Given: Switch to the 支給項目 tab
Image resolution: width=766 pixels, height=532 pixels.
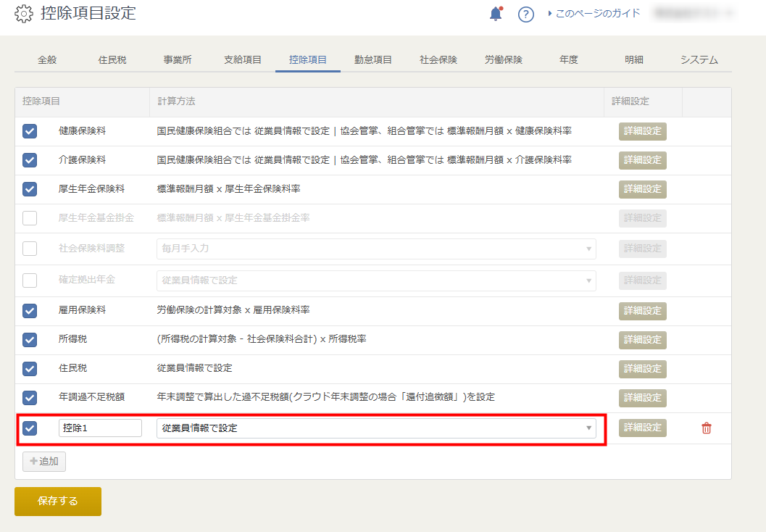Looking at the screenshot, I should coord(243,60).
